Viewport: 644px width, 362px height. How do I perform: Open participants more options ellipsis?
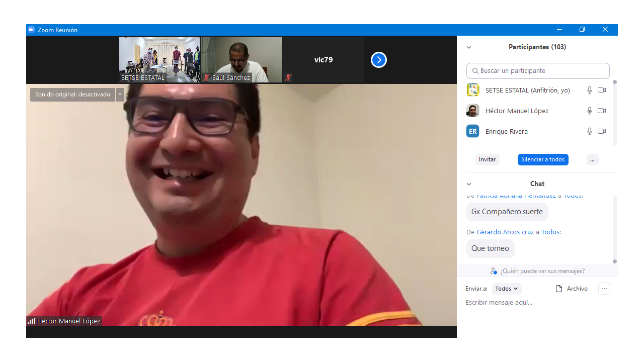click(x=593, y=159)
